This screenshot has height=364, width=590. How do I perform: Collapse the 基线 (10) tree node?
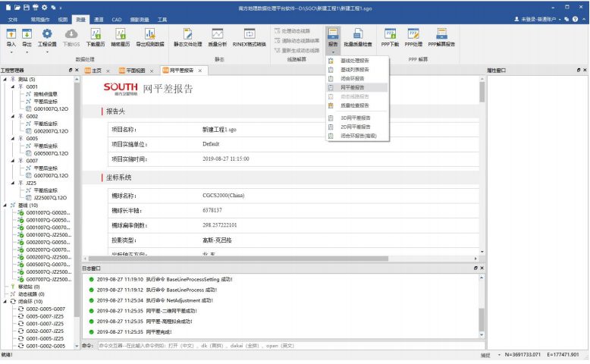click(5, 205)
